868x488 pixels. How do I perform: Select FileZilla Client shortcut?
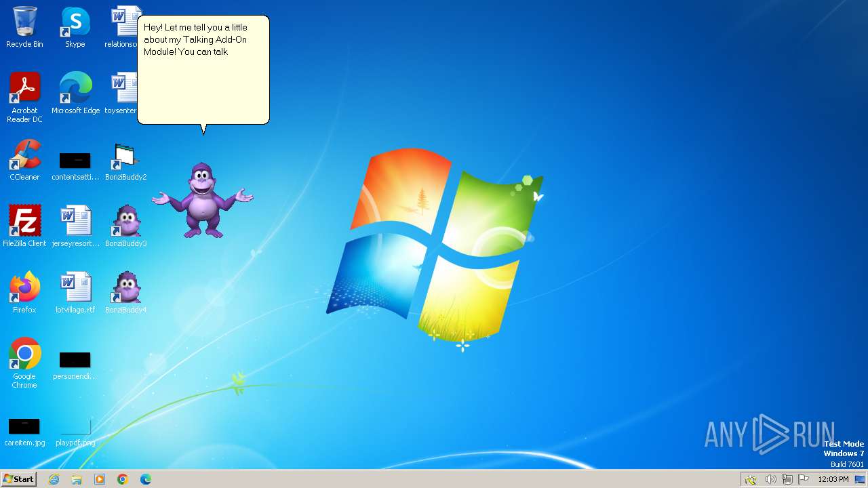[x=24, y=226]
